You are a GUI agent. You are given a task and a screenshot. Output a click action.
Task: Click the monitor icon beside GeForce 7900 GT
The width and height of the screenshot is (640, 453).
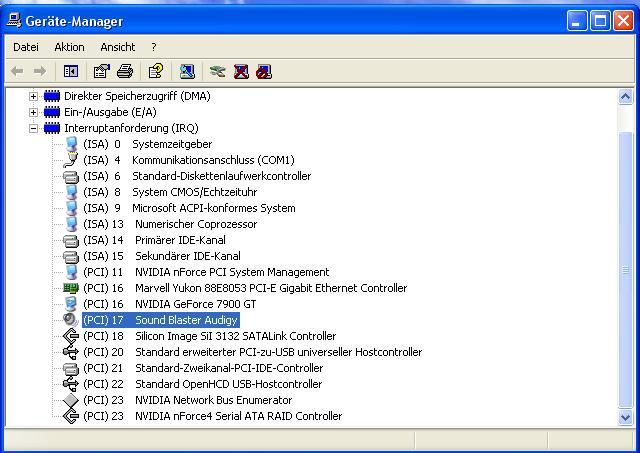(x=71, y=304)
